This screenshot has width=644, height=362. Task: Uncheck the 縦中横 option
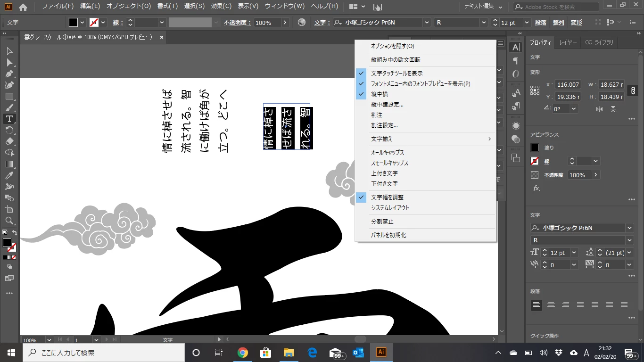point(380,94)
